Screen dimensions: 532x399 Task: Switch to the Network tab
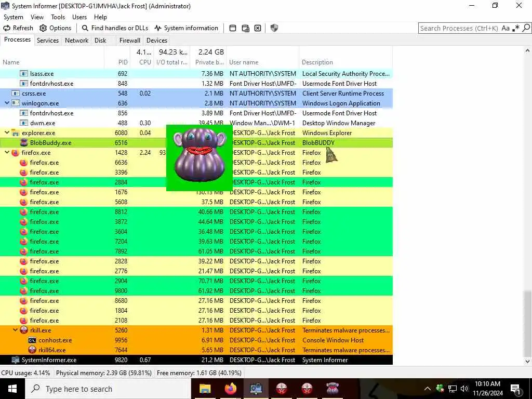pos(77,41)
